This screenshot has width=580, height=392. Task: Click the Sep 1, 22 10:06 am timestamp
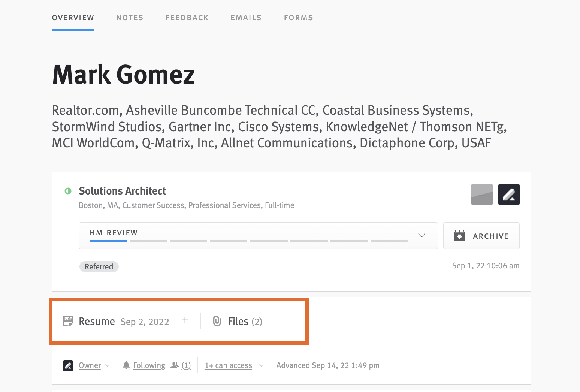[486, 266]
